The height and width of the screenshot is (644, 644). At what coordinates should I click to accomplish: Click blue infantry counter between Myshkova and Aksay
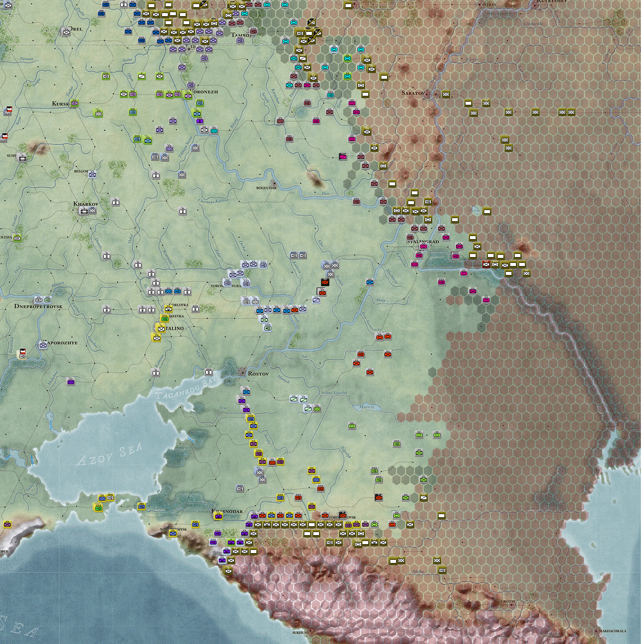click(x=370, y=282)
